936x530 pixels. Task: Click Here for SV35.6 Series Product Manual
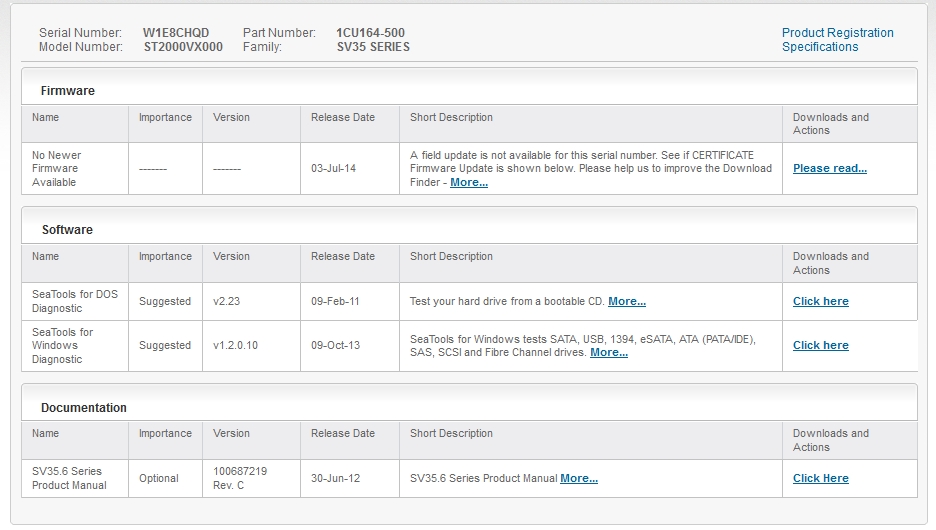(x=820, y=479)
